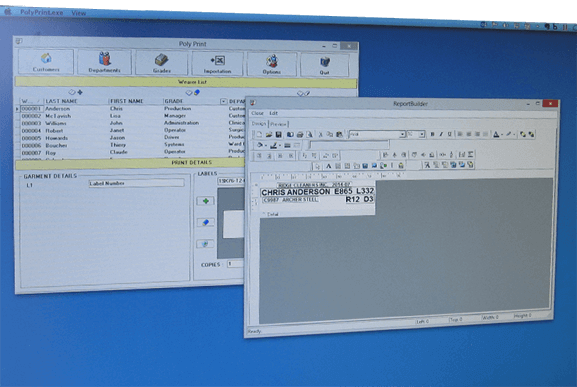The image size is (577, 387).
Task: Open the font size dropdown in ReportBuilder
Action: (422, 134)
